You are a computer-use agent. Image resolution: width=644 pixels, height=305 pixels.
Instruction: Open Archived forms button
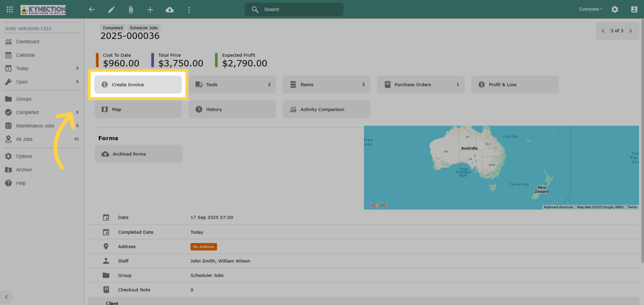click(x=138, y=154)
